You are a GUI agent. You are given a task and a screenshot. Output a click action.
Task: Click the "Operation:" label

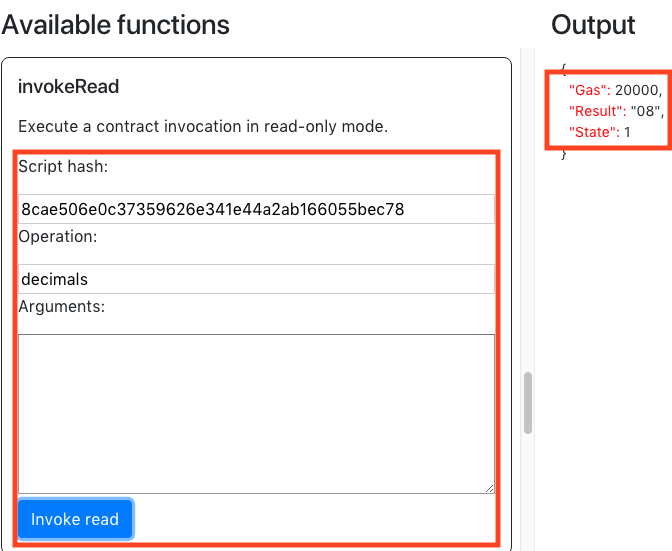point(58,237)
